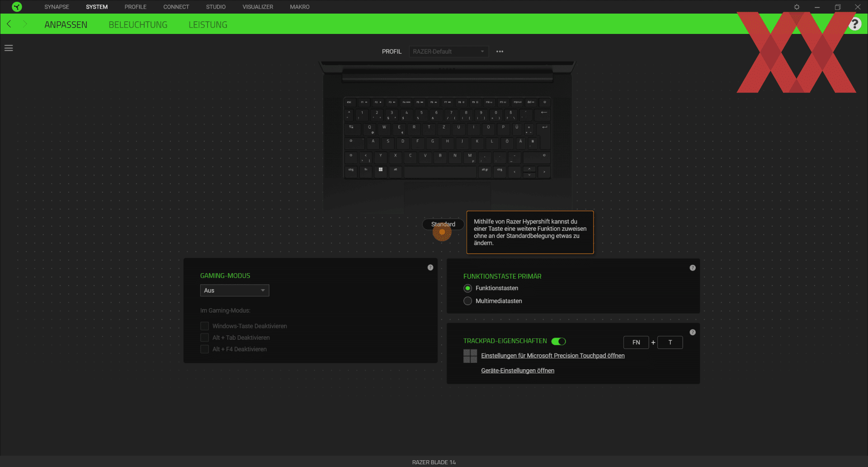Screen dimensions: 868x467
Task: Open the MAKRO tab
Action: click(x=300, y=7)
